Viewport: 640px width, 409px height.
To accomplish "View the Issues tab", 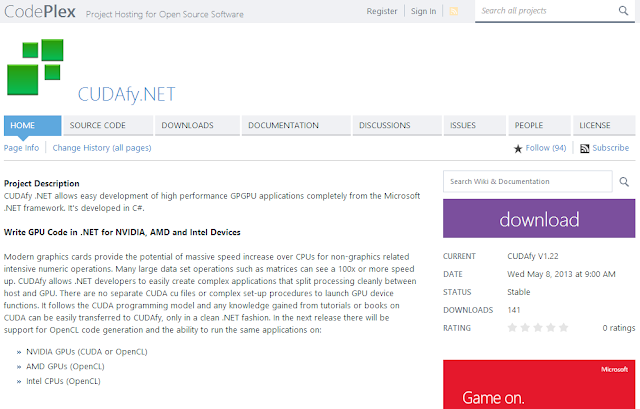I will pos(462,126).
